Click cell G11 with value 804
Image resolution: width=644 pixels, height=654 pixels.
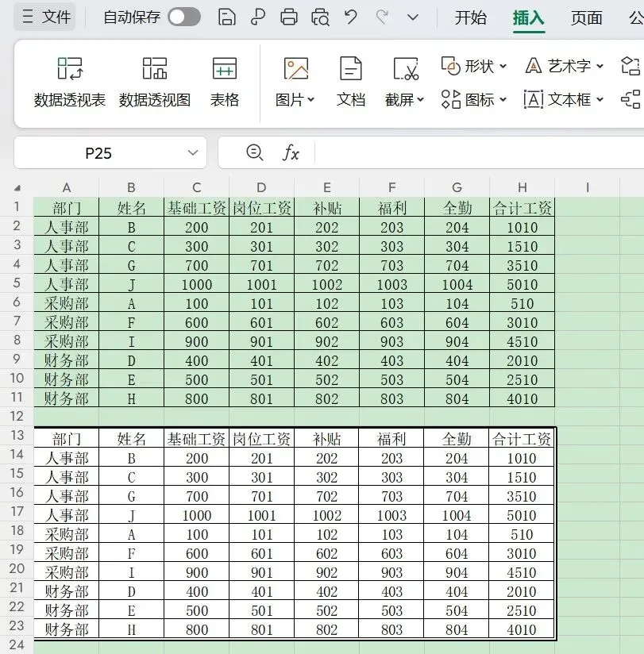[457, 398]
